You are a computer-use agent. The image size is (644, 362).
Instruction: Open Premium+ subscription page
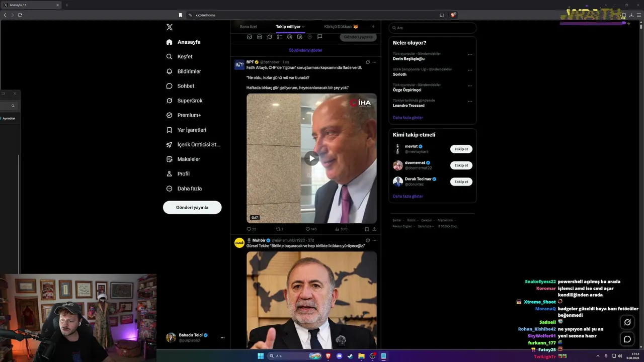coord(184,115)
